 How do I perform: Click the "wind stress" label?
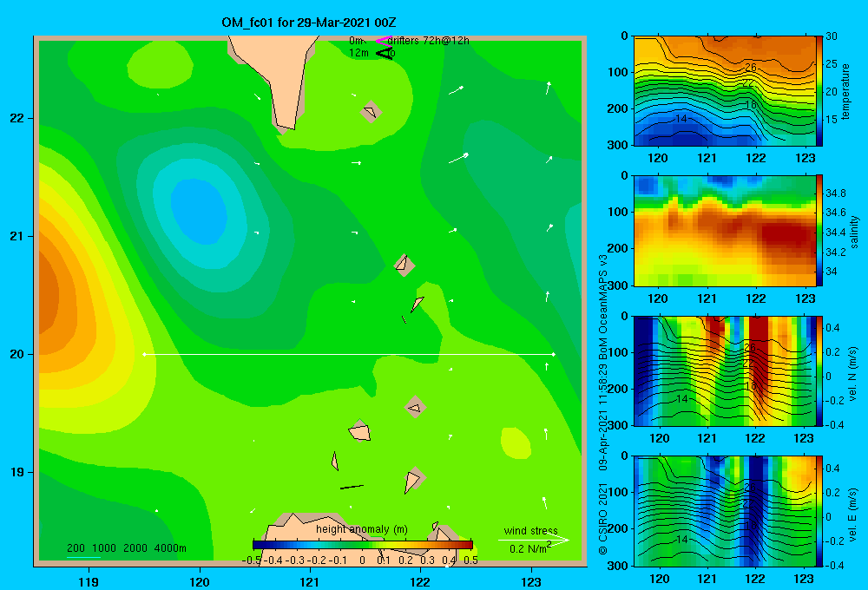tap(530, 530)
